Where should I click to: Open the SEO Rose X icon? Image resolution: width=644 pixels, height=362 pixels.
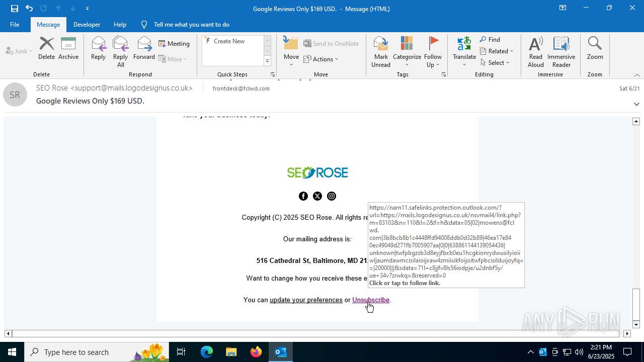click(x=317, y=196)
